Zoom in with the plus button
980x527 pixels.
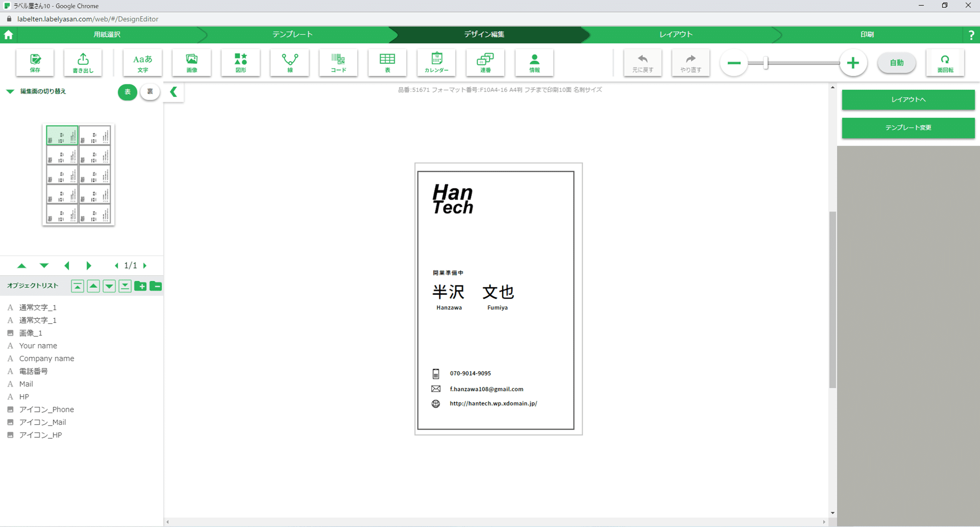click(853, 63)
